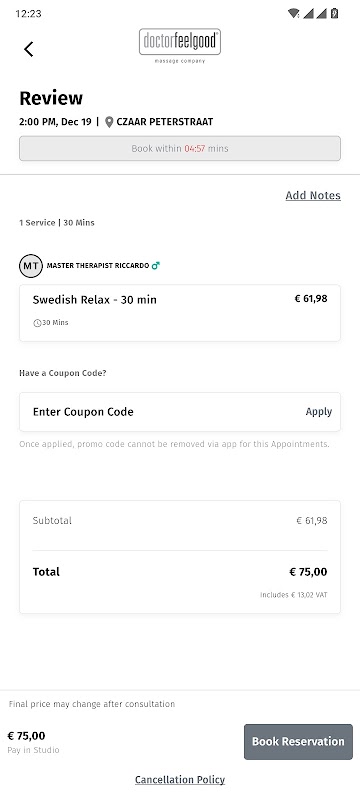Tap the doctorfeelgood logo
Screen dimensions: 360x800
pyautogui.click(x=180, y=46)
